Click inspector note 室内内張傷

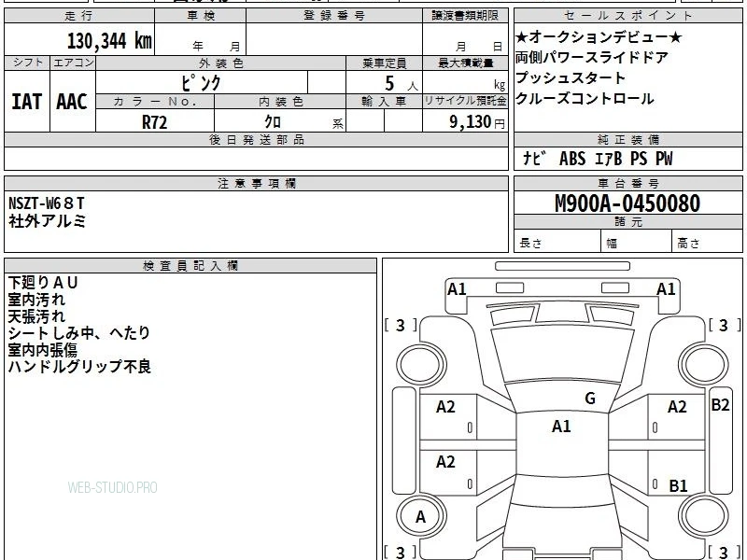[x=42, y=350]
